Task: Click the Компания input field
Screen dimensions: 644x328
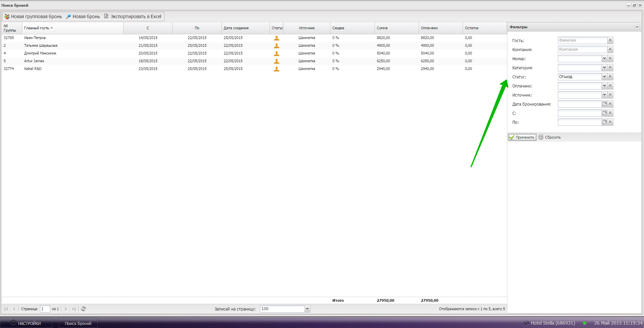Action: point(582,49)
